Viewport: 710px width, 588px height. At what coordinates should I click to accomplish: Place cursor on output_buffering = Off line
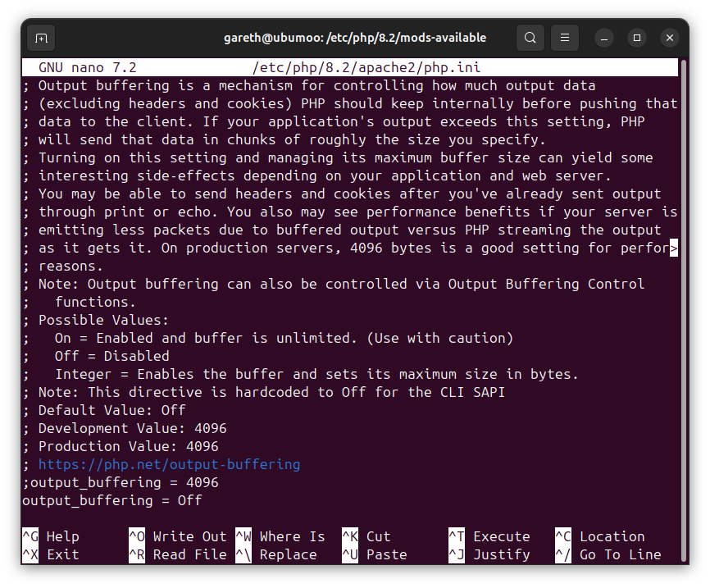(x=112, y=500)
